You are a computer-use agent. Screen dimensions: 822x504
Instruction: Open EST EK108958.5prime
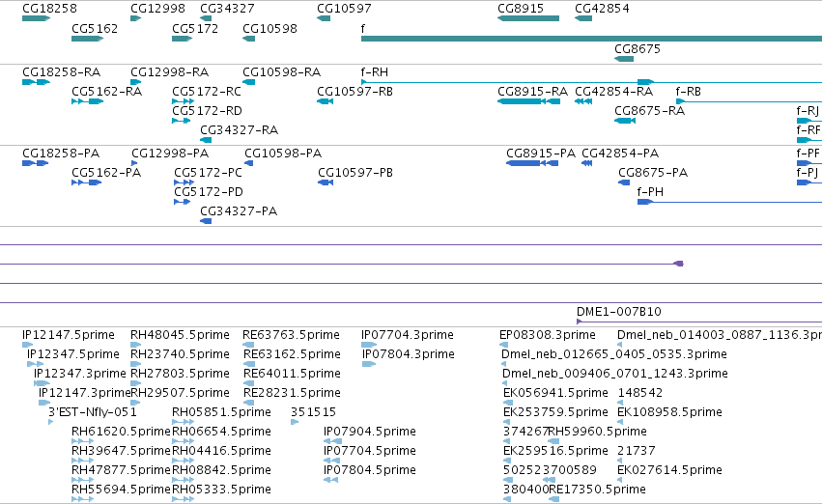point(670,411)
